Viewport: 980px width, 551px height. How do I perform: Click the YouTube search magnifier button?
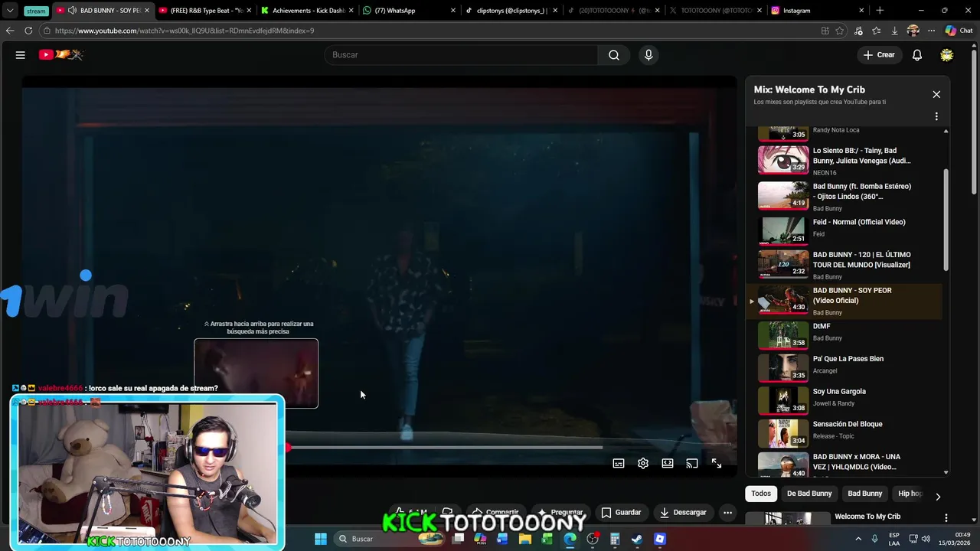point(614,55)
